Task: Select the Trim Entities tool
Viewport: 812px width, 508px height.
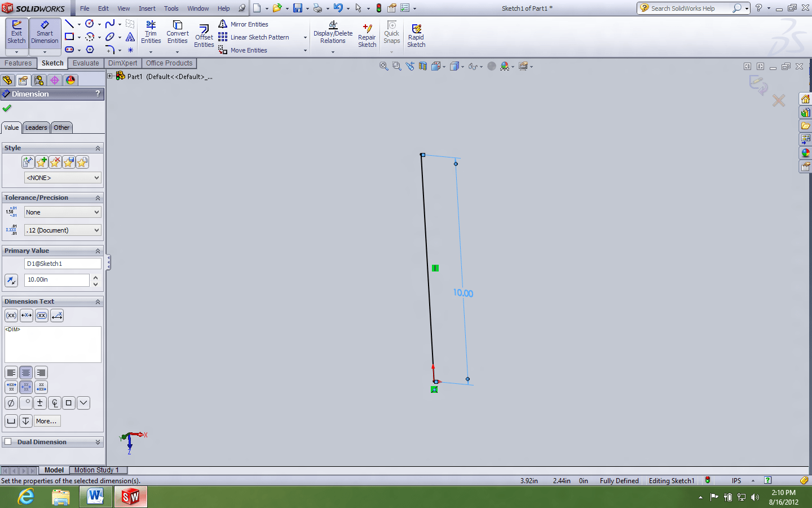Action: (x=151, y=33)
